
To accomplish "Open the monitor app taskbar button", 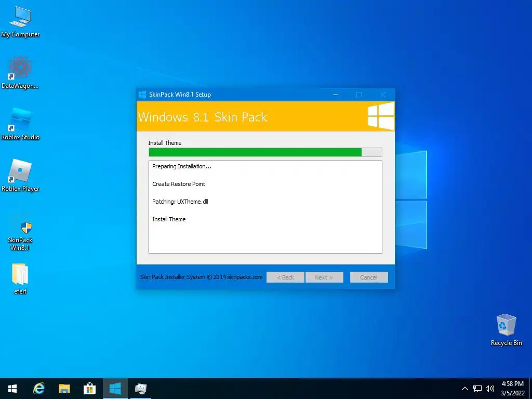I will [x=140, y=389].
